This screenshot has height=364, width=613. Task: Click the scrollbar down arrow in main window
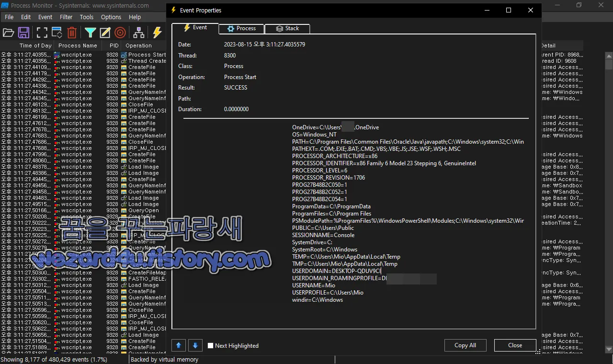click(x=609, y=349)
